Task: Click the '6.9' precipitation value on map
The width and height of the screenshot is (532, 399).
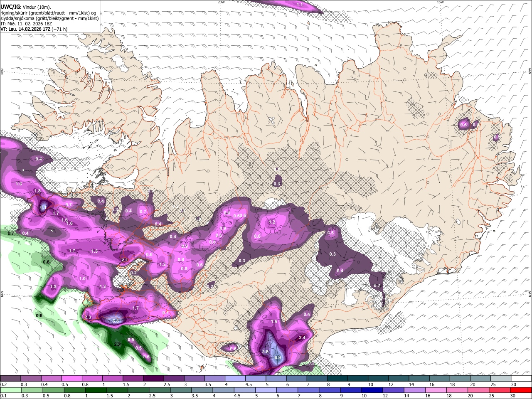Action: [278, 357]
